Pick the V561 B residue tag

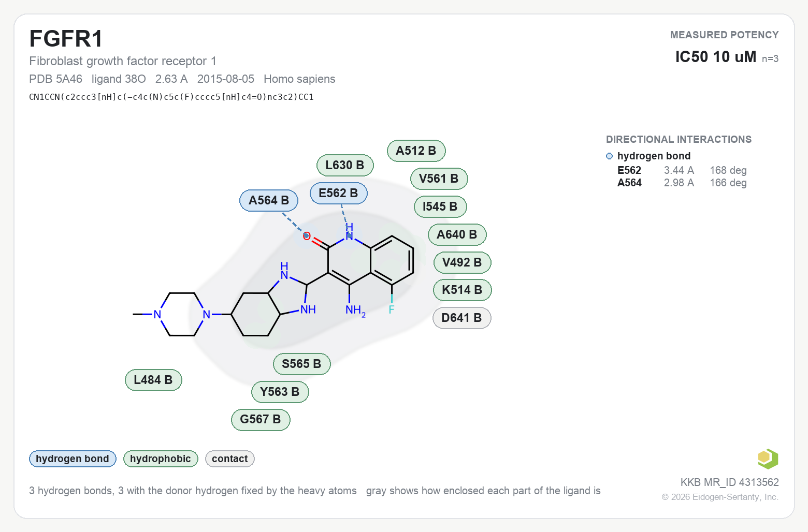[x=439, y=179]
